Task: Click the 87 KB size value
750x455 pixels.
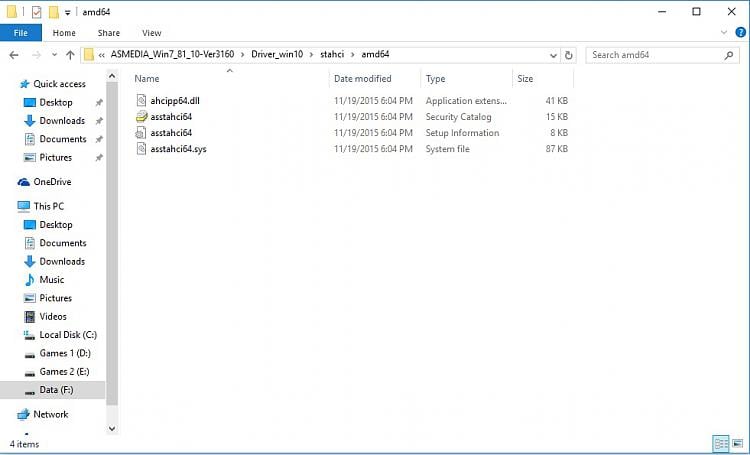Action: click(557, 149)
